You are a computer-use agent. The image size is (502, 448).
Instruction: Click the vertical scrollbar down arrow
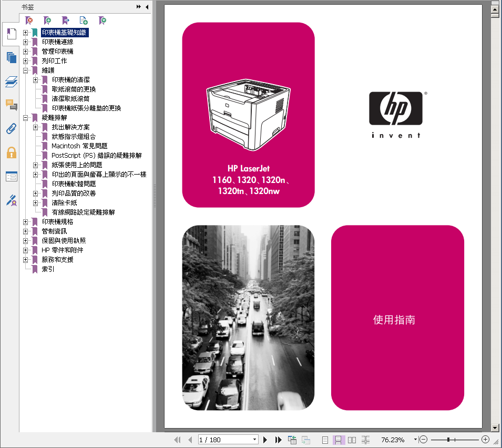click(x=495, y=427)
